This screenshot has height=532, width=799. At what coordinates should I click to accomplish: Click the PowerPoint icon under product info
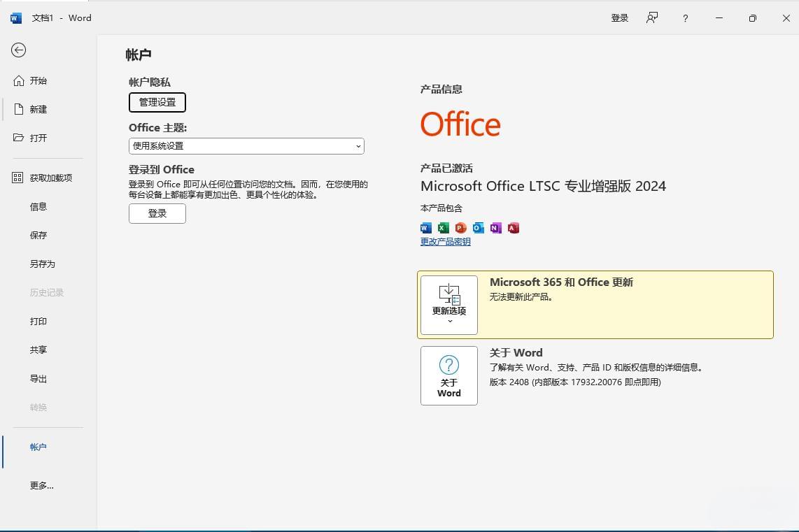(x=460, y=228)
